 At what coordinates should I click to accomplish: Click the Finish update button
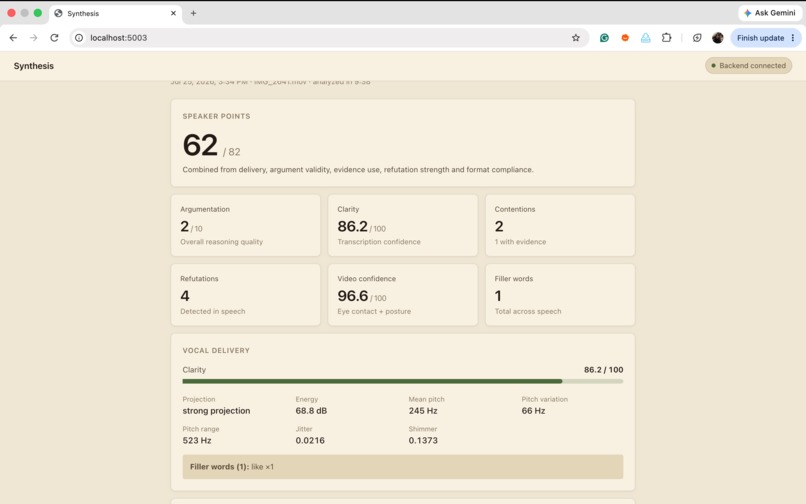click(x=765, y=38)
